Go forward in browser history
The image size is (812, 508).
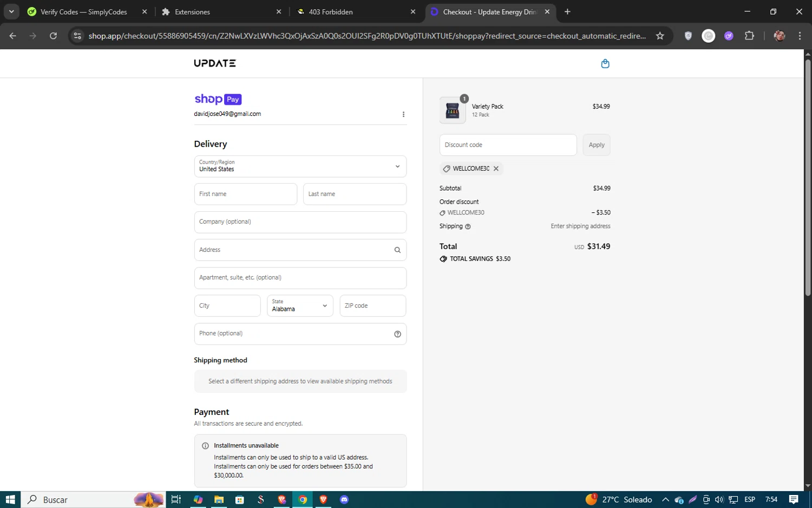tap(33, 36)
